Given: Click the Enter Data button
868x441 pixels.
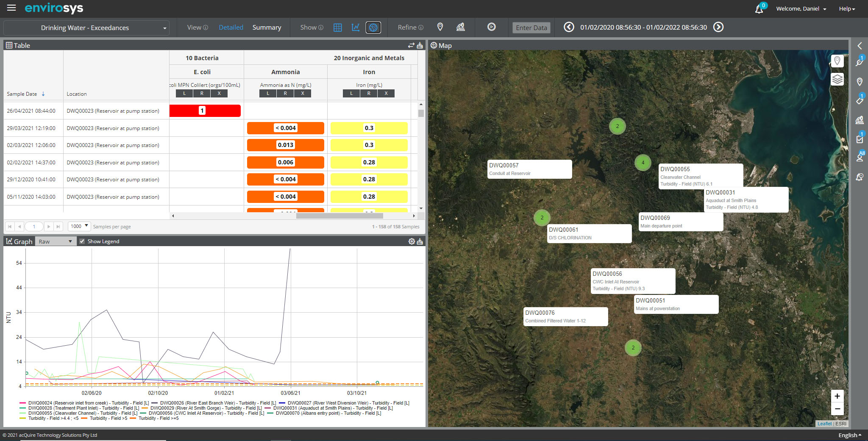Looking at the screenshot, I should click(531, 27).
